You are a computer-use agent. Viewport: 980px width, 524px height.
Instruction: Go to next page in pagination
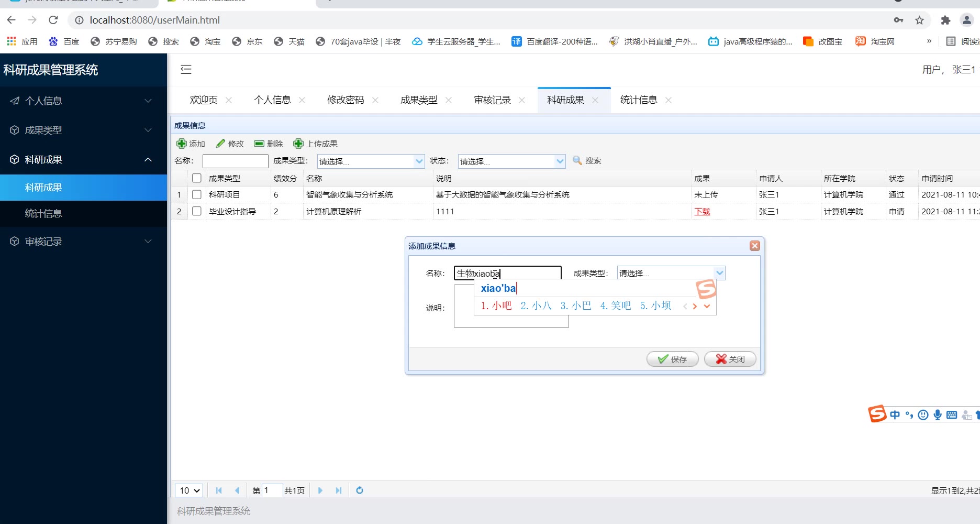[320, 490]
